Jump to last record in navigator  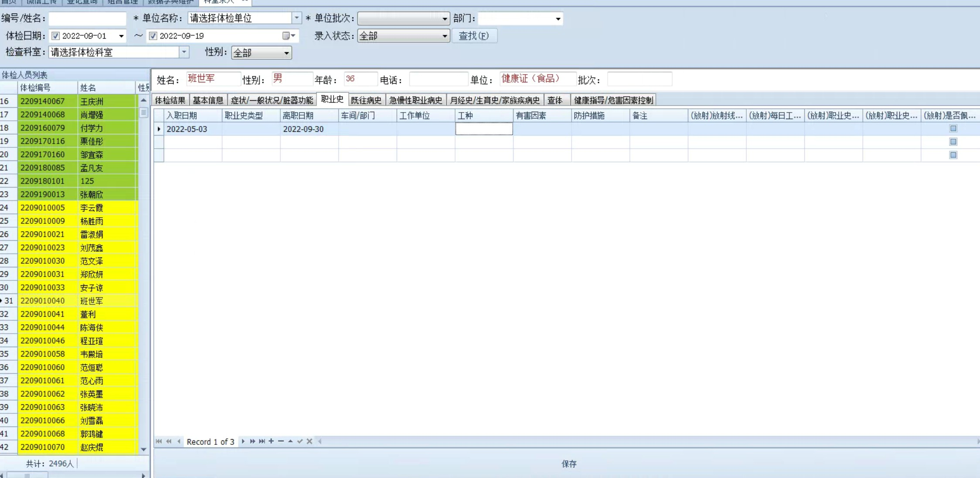click(x=262, y=441)
